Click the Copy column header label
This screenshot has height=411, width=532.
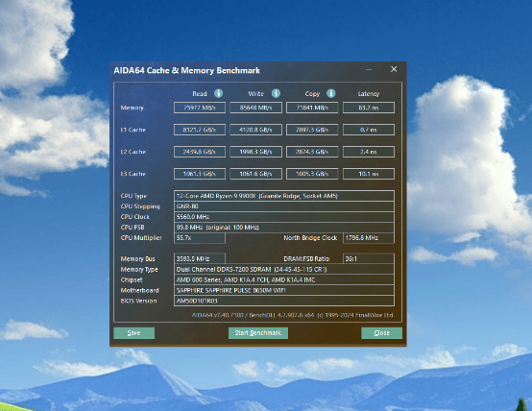coord(312,94)
